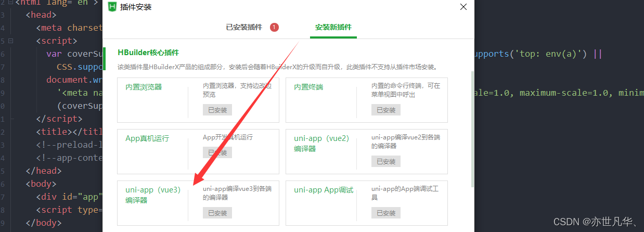
Task: Click 内置终端 description about 命令行终端
Action: pyautogui.click(x=406, y=90)
